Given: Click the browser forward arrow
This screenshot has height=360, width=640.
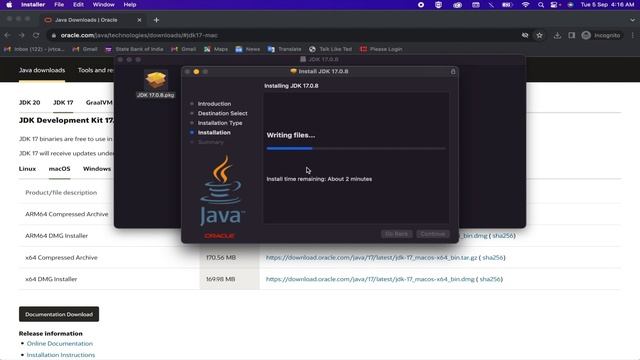Looking at the screenshot, I should coord(22,36).
